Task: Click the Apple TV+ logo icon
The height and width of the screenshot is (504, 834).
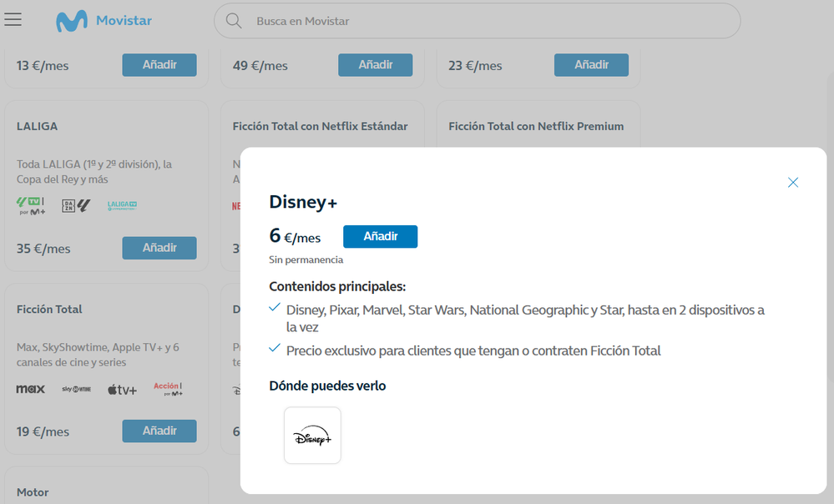Action: (122, 390)
